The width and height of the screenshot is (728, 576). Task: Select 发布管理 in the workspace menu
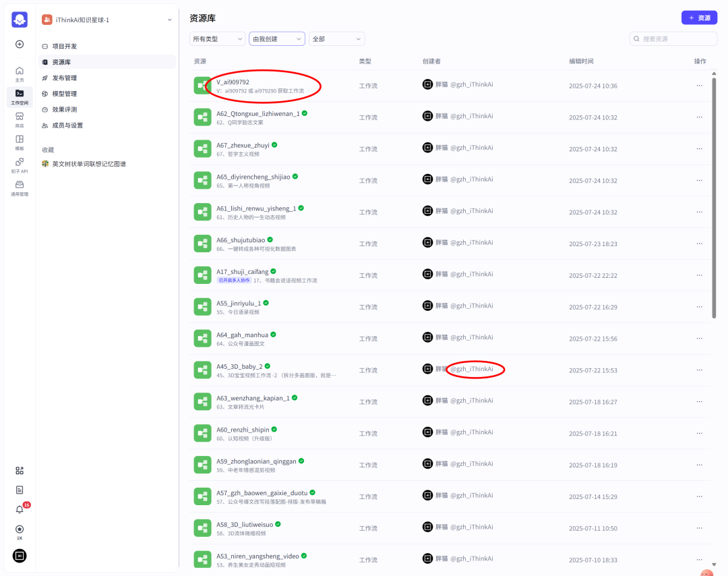(x=65, y=78)
